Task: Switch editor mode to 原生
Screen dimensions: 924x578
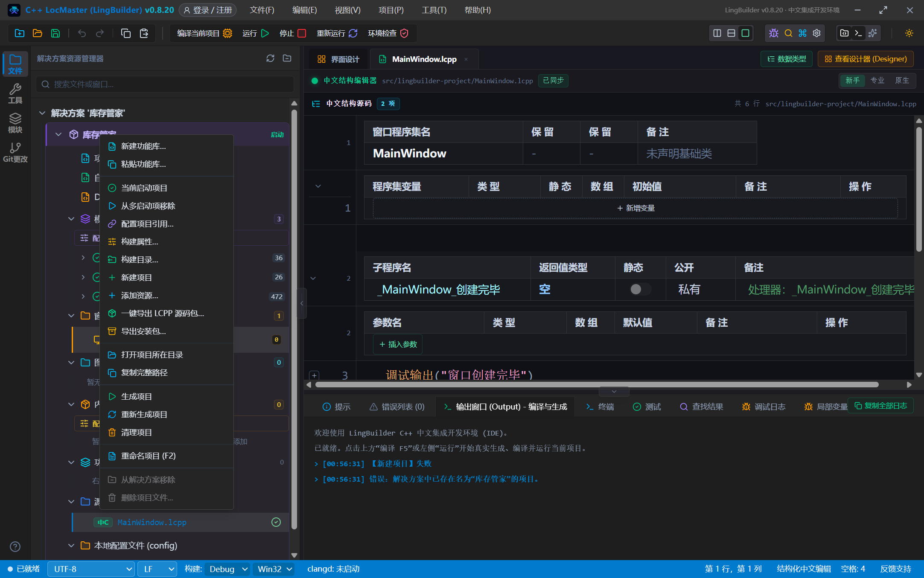Action: 902,81
